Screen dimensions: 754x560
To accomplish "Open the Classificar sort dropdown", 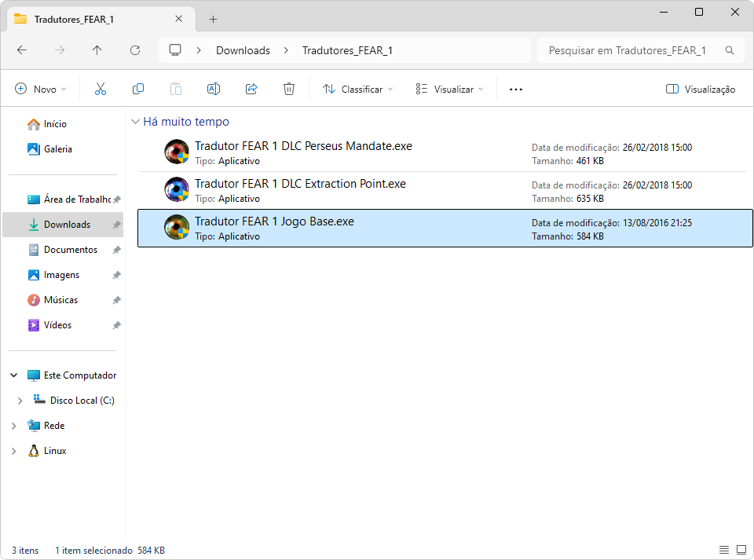I will pos(358,90).
